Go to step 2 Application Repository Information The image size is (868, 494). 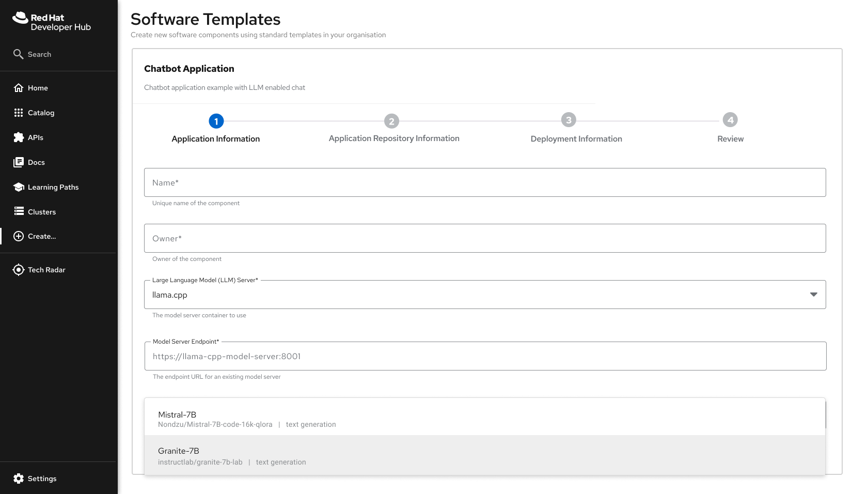click(391, 121)
